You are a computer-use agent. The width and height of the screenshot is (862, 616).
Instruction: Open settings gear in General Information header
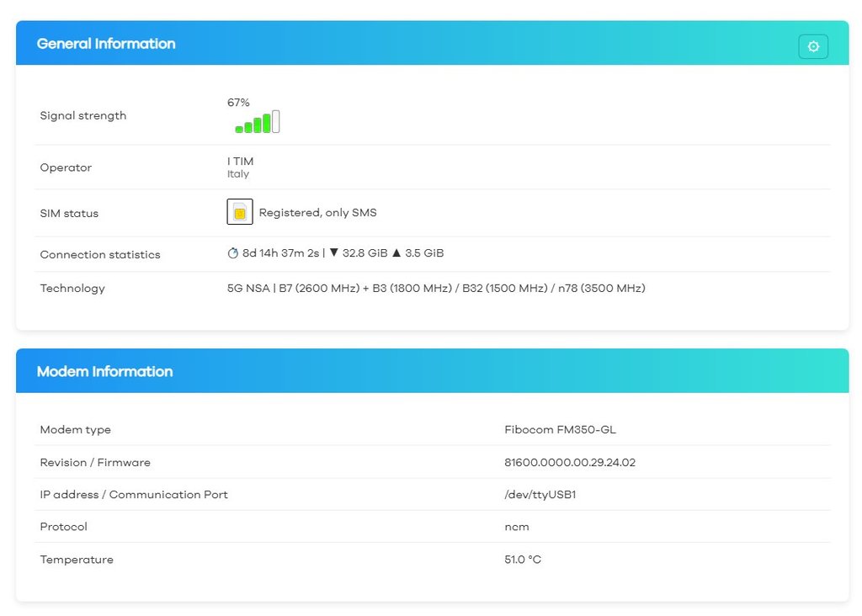(x=812, y=47)
